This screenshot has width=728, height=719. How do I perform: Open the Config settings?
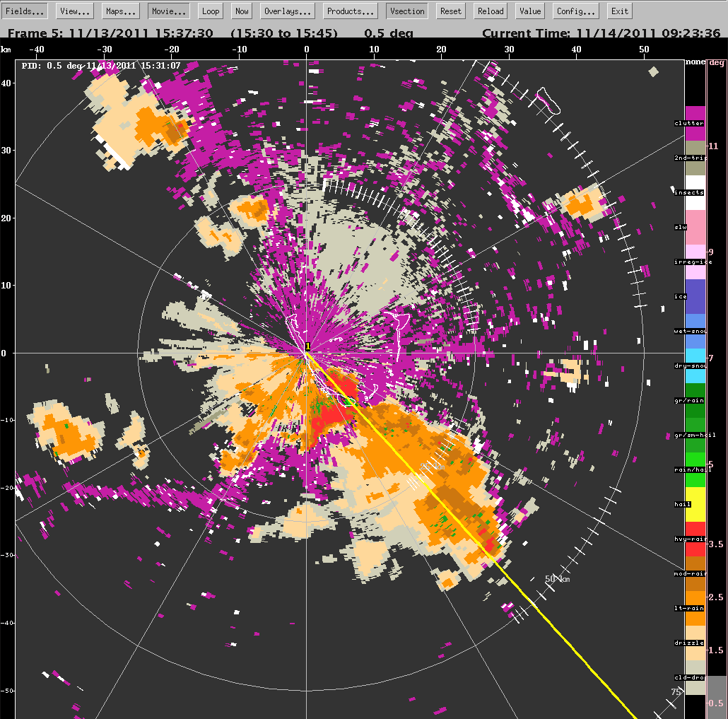(x=576, y=11)
